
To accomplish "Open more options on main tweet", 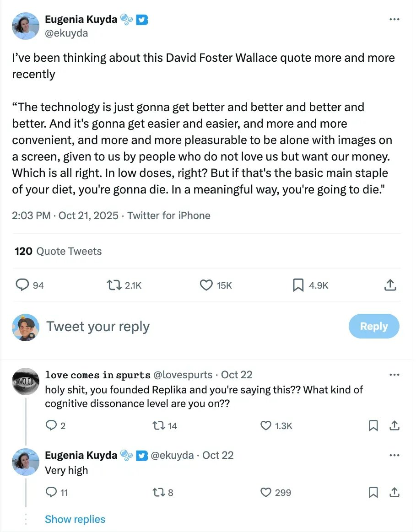I will [x=394, y=20].
